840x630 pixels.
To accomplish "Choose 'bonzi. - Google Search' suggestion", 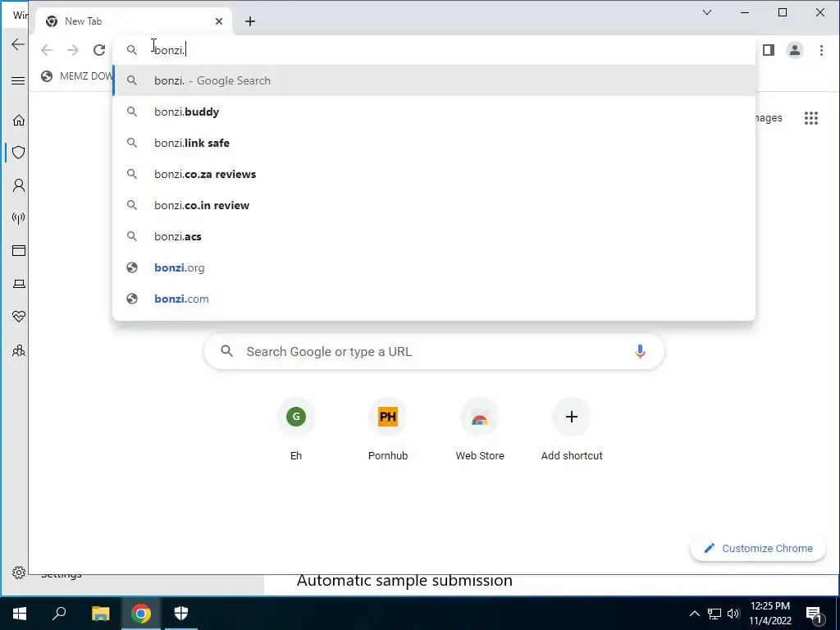I will (434, 80).
